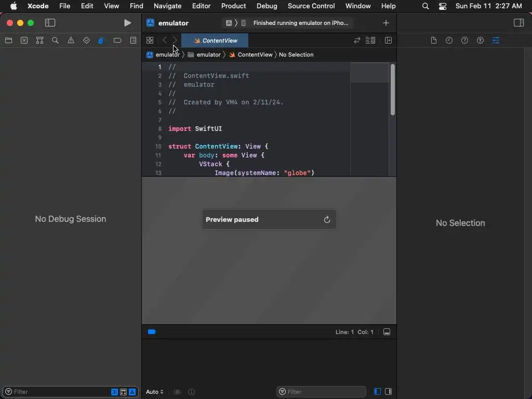Show the File inspector

(x=434, y=41)
